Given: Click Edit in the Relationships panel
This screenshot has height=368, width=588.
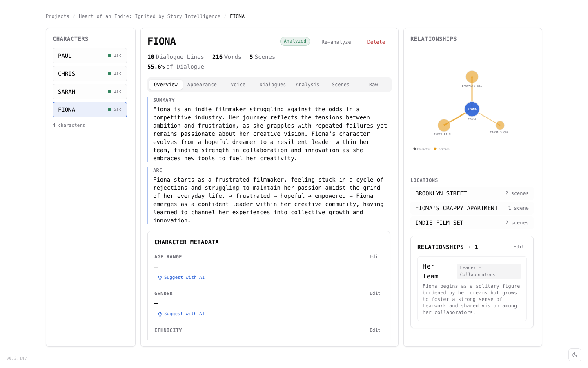Looking at the screenshot, I should (x=519, y=247).
